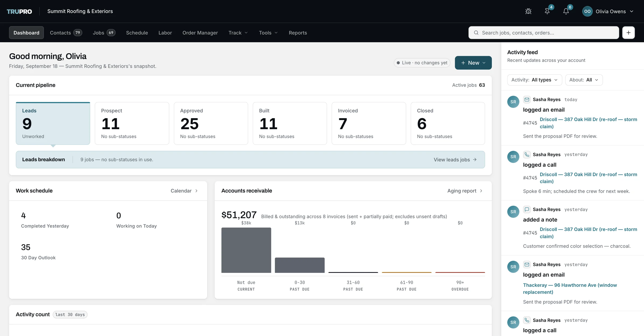Click note icon on 'added a note' entry
The width and height of the screenshot is (644, 336).
coord(527,209)
